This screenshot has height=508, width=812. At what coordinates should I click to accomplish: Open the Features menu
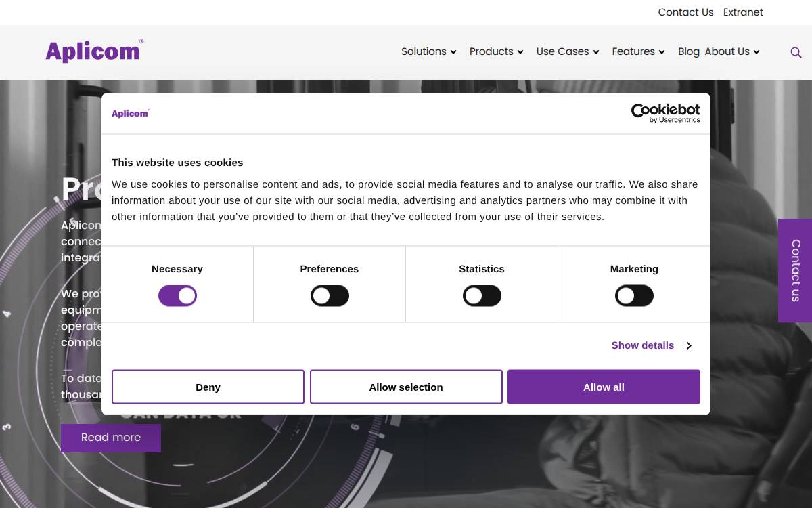633,51
